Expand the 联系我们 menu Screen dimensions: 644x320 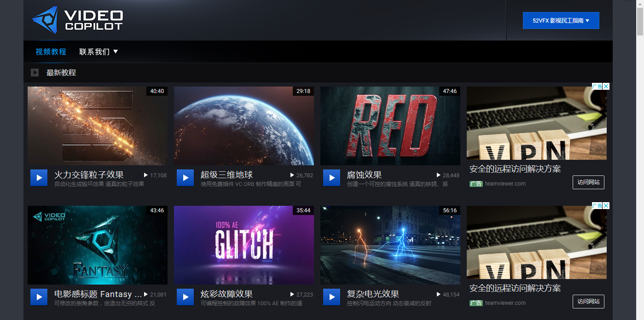[x=99, y=52]
